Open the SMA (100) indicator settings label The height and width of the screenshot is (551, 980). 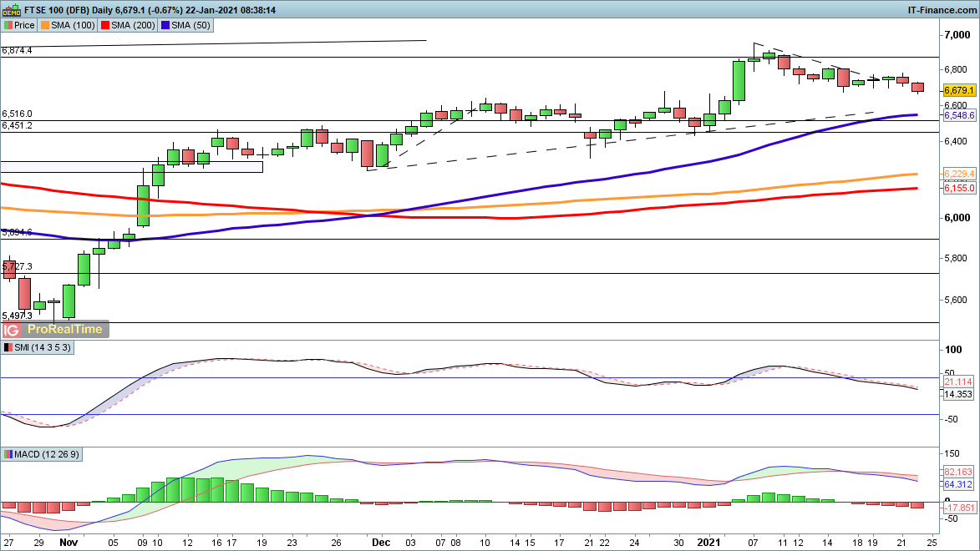pos(73,25)
